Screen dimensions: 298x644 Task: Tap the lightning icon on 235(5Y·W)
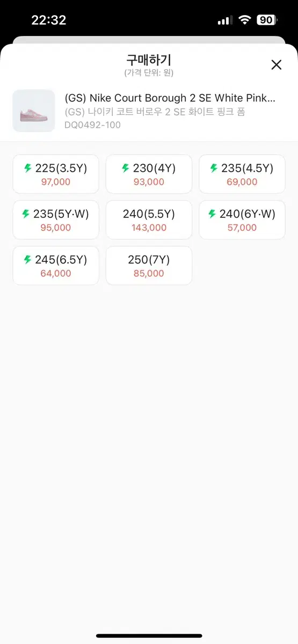click(x=26, y=214)
